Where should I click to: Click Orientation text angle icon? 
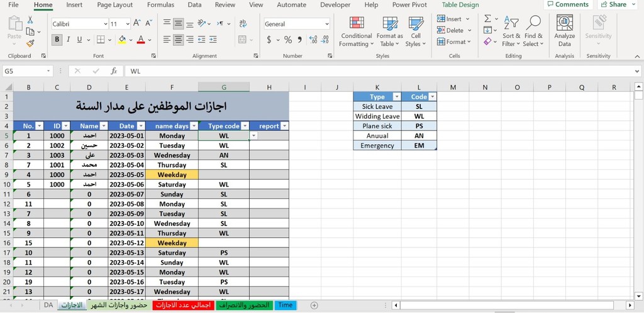(201, 23)
